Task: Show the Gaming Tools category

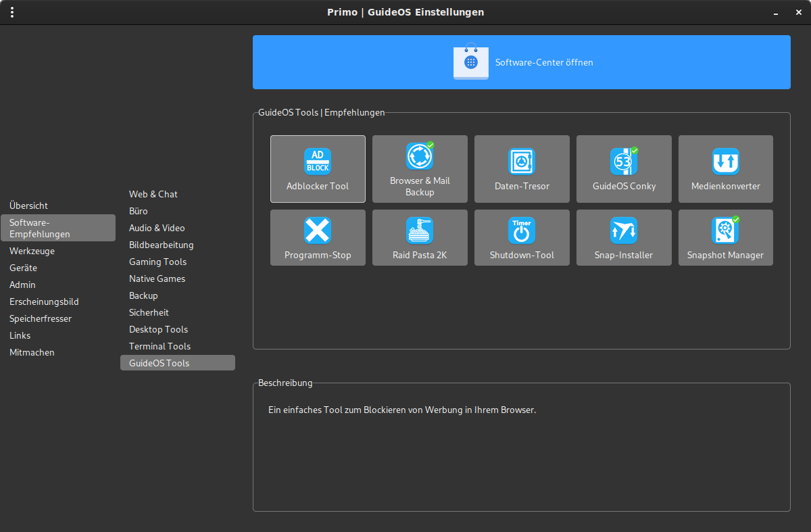Action: tap(157, 262)
